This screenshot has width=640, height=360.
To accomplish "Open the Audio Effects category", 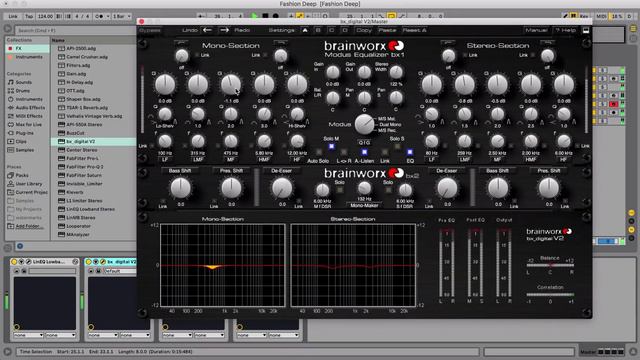I will (x=30, y=107).
